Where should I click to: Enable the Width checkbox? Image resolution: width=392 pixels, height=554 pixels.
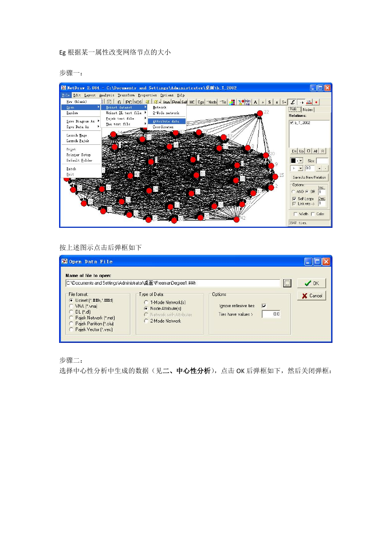click(x=295, y=214)
